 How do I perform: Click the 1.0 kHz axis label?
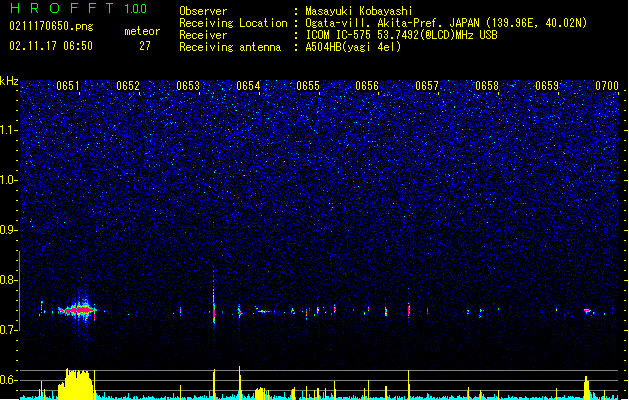[9, 180]
